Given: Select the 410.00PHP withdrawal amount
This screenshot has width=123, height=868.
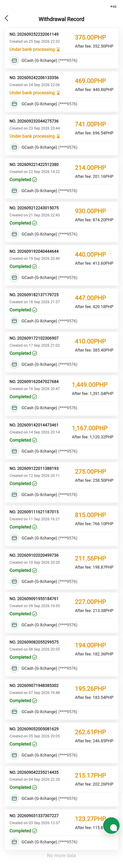Looking at the screenshot, I should [90, 341].
